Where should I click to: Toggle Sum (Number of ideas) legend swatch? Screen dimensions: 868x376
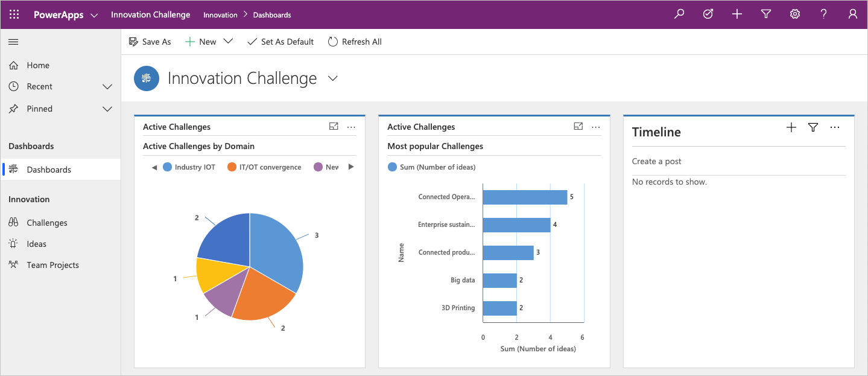[393, 167]
